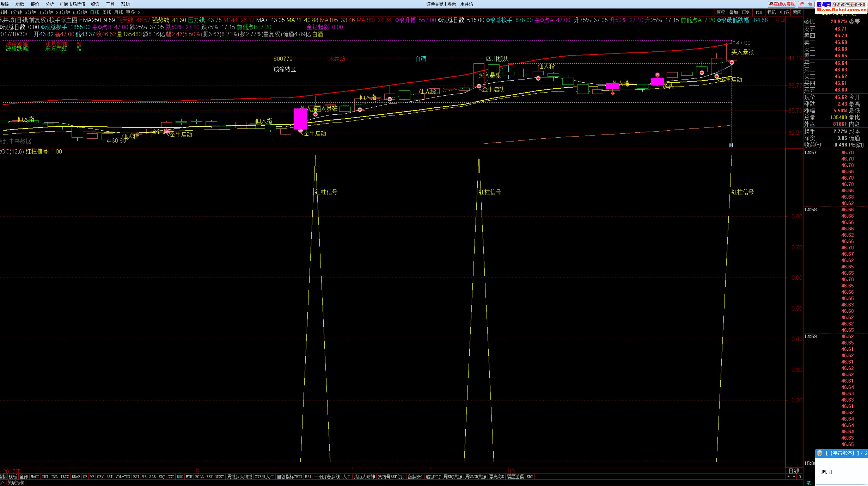868x486 pixels.
Task: Select the ZXP抓大牛 indicator tab
Action: point(264,477)
